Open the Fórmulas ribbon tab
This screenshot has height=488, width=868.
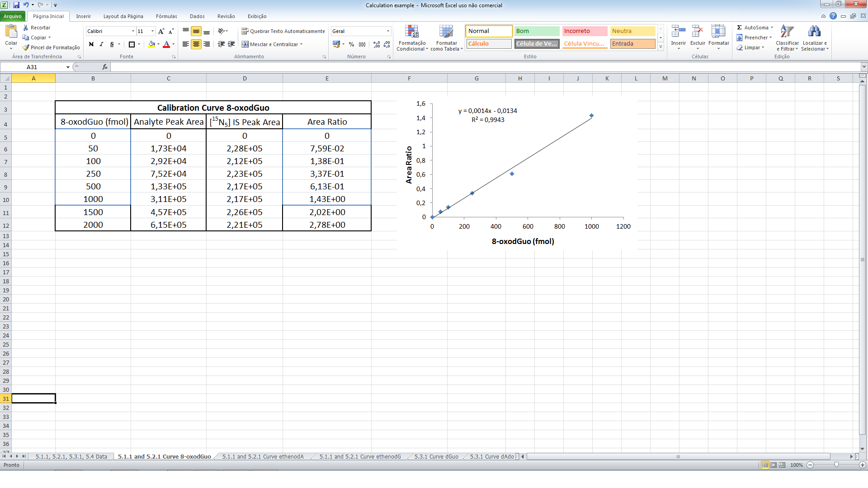click(166, 16)
